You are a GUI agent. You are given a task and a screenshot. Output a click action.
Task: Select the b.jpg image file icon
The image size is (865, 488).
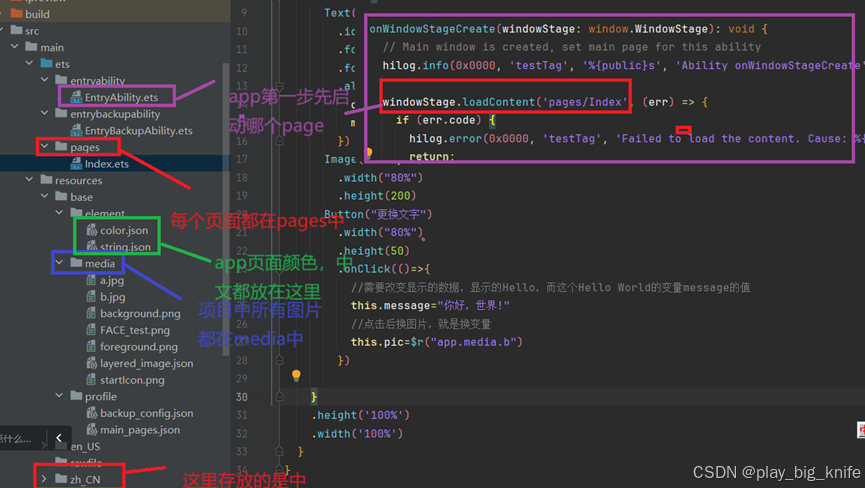tap(92, 297)
